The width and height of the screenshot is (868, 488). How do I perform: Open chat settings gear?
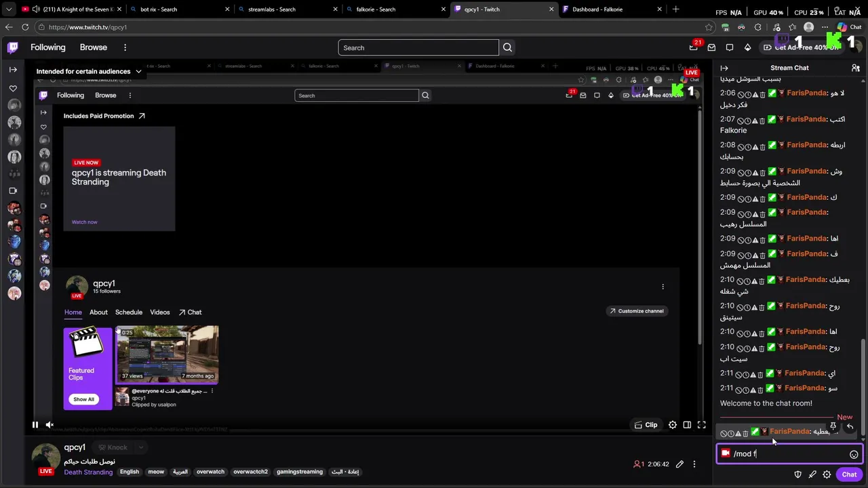[x=827, y=474]
